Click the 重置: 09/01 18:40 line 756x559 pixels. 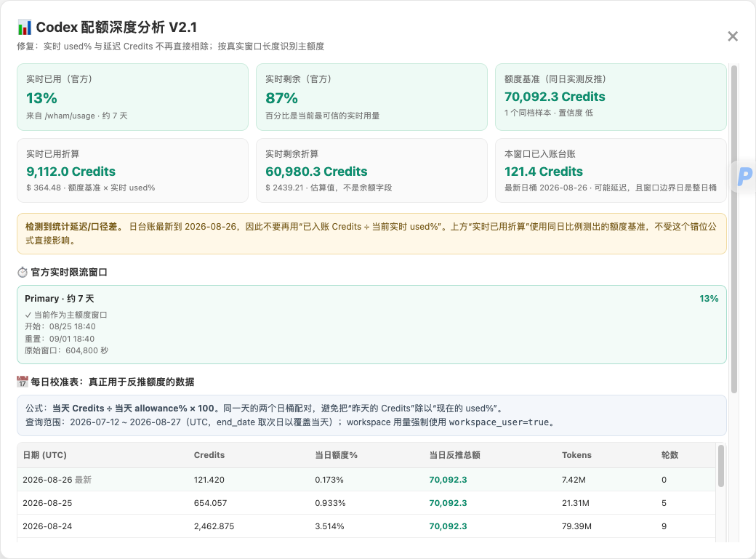point(60,339)
